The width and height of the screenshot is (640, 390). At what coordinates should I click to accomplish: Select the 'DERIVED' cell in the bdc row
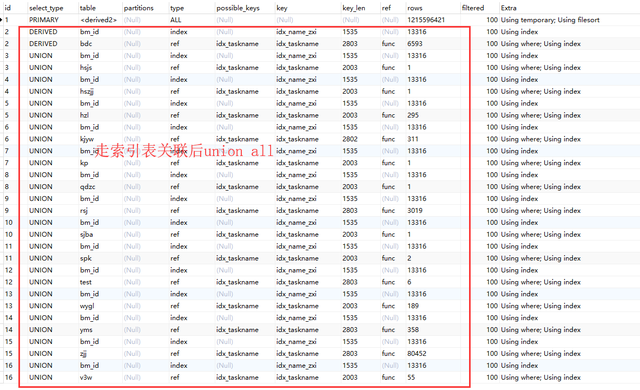(43, 44)
